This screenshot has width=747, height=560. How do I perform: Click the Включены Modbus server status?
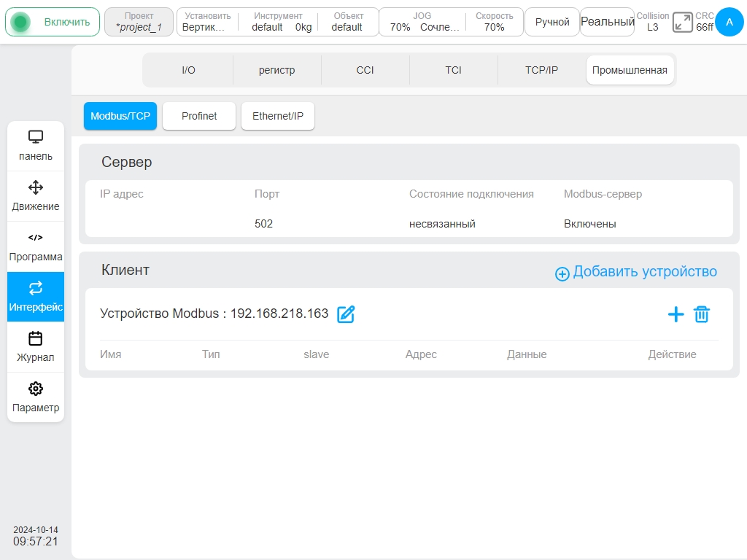pos(589,224)
